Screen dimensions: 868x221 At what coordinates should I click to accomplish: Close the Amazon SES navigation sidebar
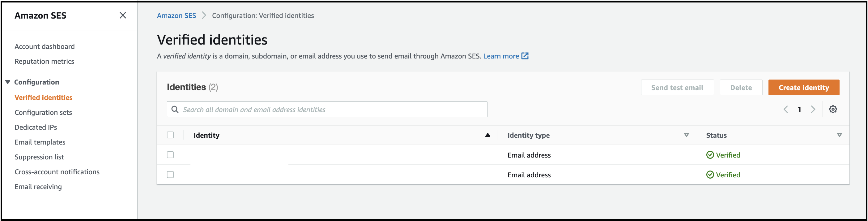tap(123, 15)
